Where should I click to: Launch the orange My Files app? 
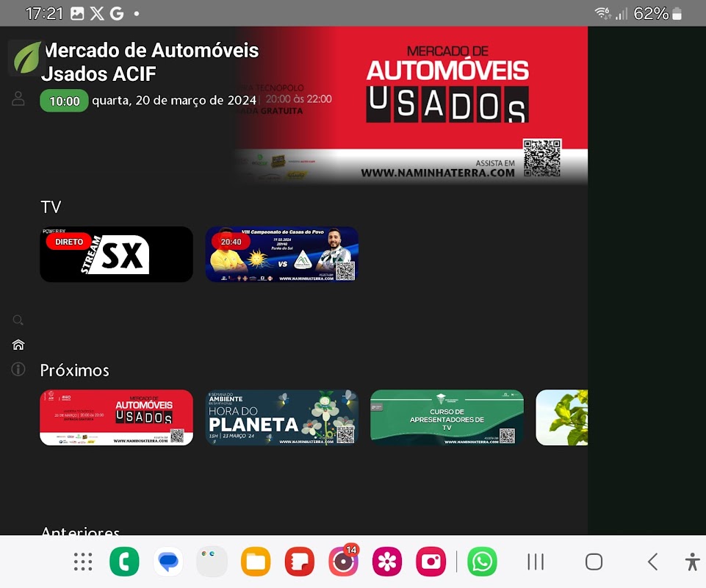[256, 562]
